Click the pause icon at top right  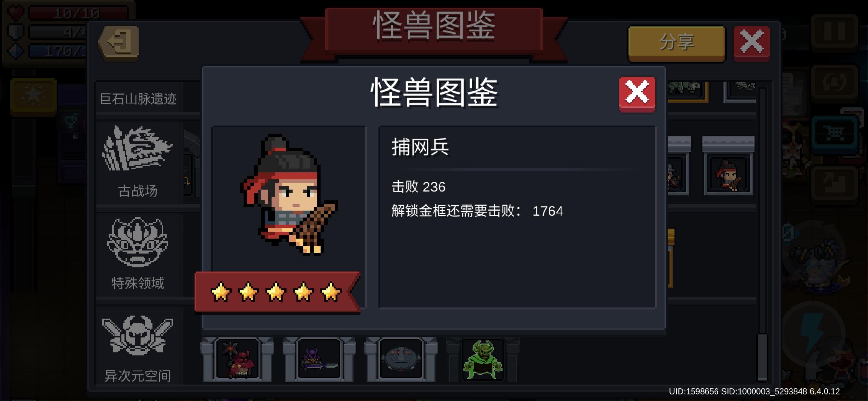pos(834,32)
